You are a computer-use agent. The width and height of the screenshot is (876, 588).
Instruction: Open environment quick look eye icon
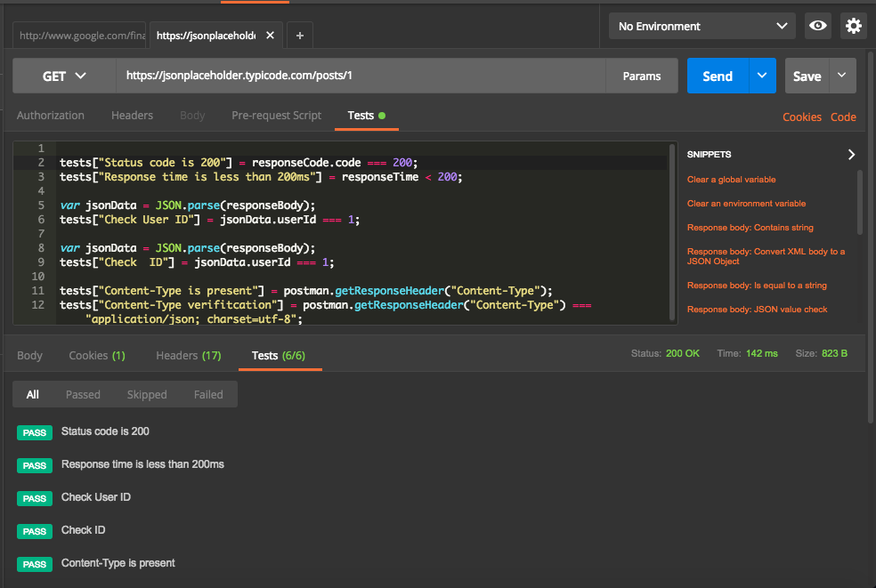[818, 27]
